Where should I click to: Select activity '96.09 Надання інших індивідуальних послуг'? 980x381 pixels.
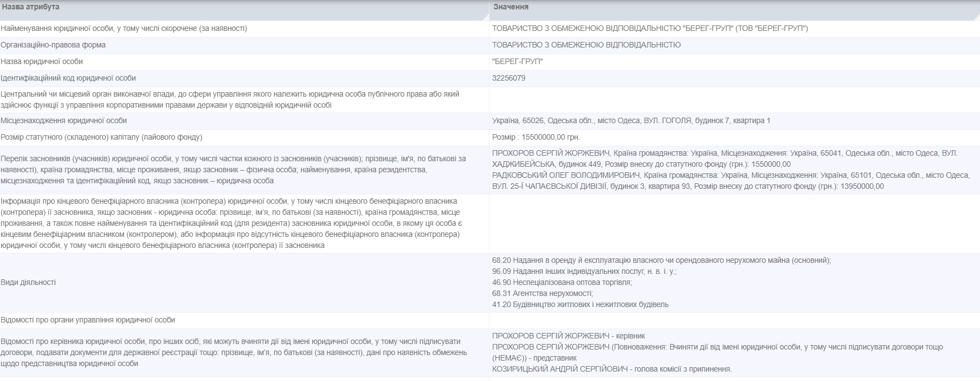pyautogui.click(x=584, y=271)
